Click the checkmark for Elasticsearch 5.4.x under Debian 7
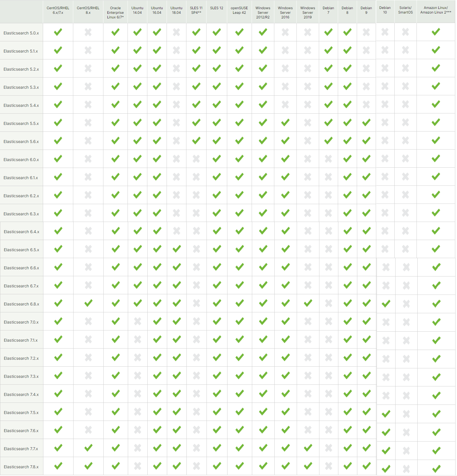Viewport: 457px width, 476px height. [x=328, y=105]
